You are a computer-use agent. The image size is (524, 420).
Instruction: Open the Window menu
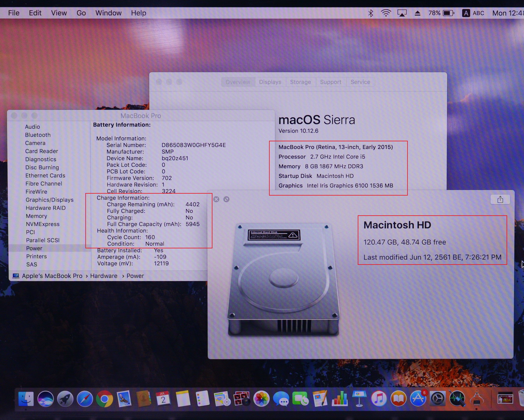pos(109,13)
